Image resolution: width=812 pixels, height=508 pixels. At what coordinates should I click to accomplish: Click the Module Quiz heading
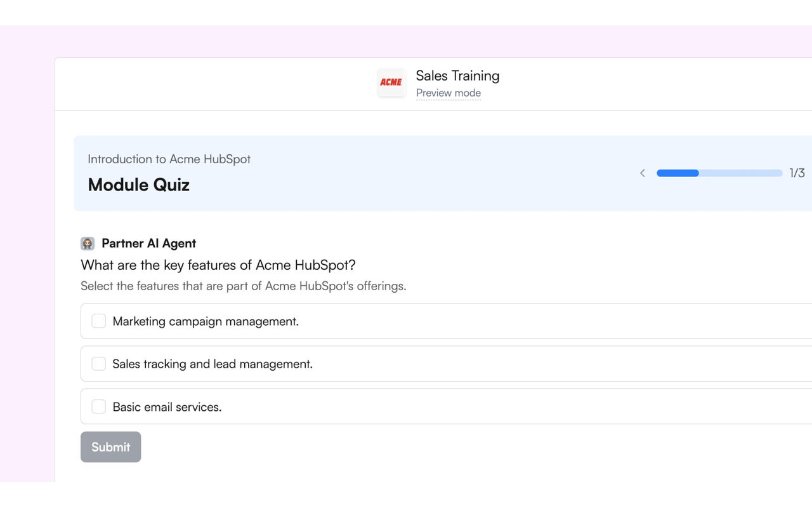click(x=139, y=185)
